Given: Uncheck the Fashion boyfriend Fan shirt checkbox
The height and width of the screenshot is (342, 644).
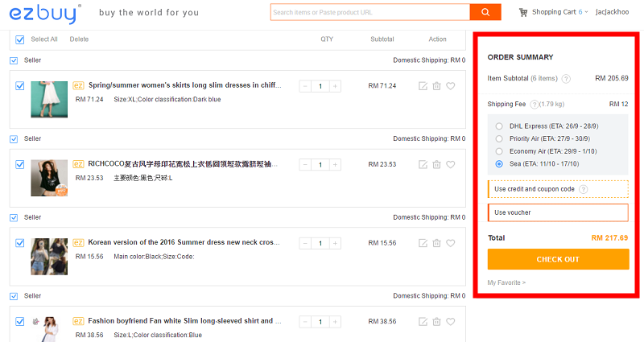Looking at the screenshot, I should click(19, 321).
